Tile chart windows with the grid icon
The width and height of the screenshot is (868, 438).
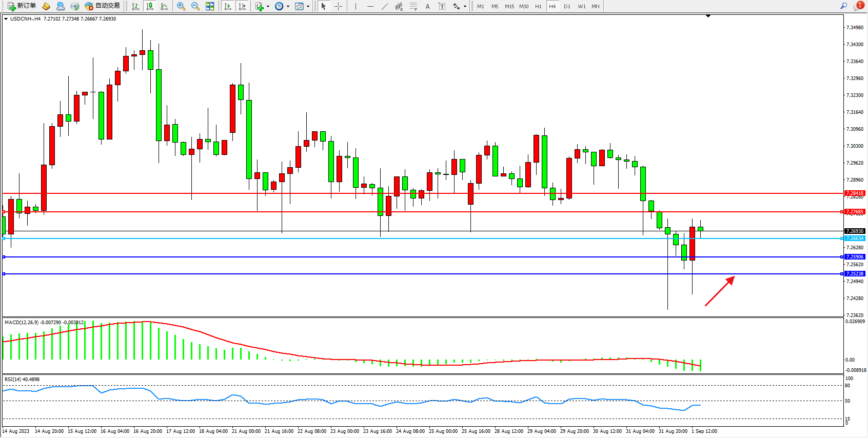(210, 6)
